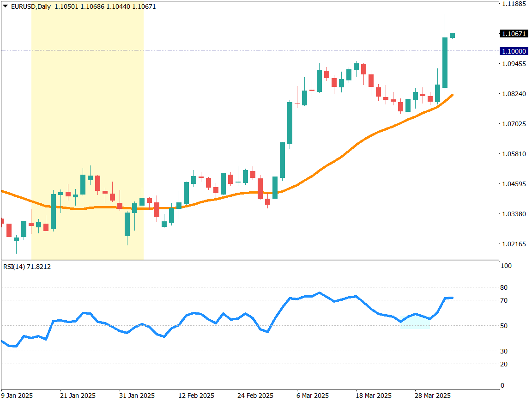Click the 6 Mar 2025 date label
Viewport: 532px width, 402px height.
tap(313, 396)
